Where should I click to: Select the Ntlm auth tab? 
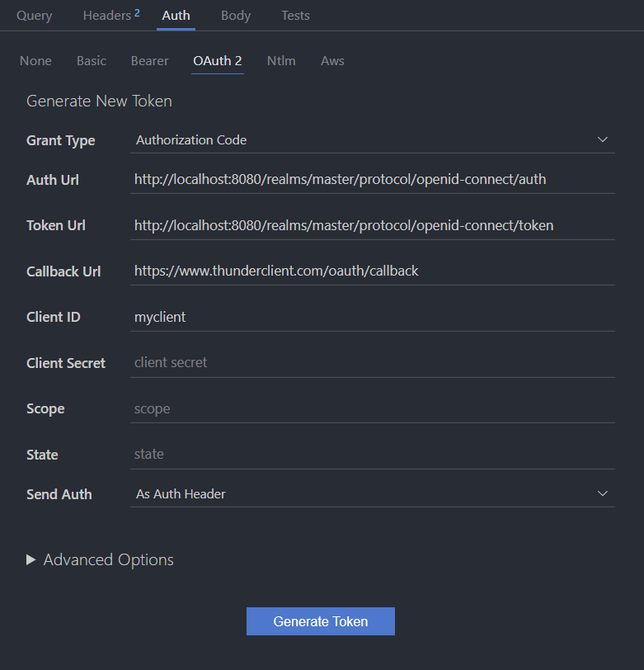(x=281, y=61)
